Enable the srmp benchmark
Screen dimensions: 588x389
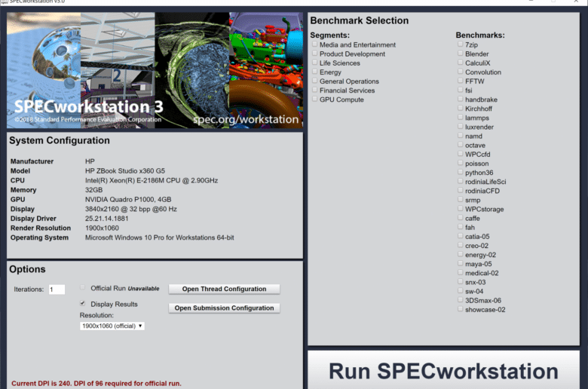click(x=460, y=200)
